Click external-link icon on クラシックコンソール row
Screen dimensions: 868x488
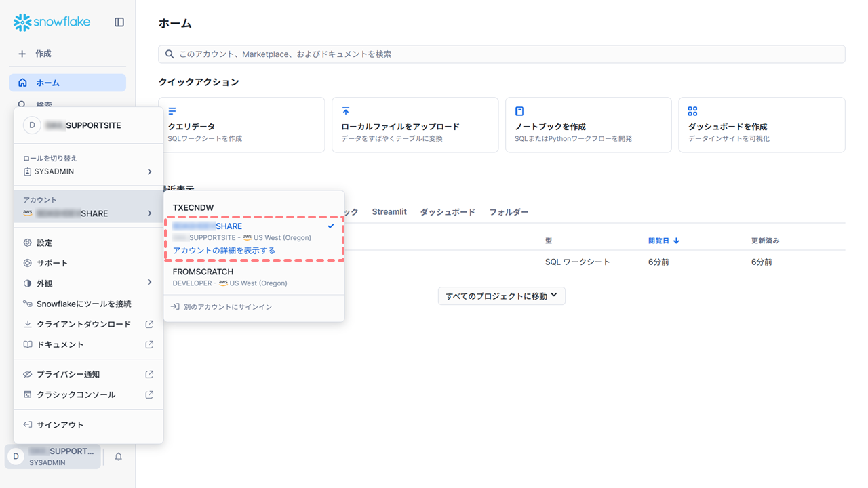[149, 394]
